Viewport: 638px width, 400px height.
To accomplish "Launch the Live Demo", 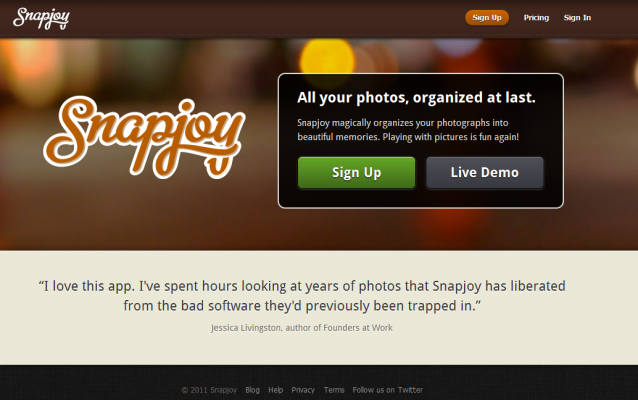I will click(x=485, y=173).
